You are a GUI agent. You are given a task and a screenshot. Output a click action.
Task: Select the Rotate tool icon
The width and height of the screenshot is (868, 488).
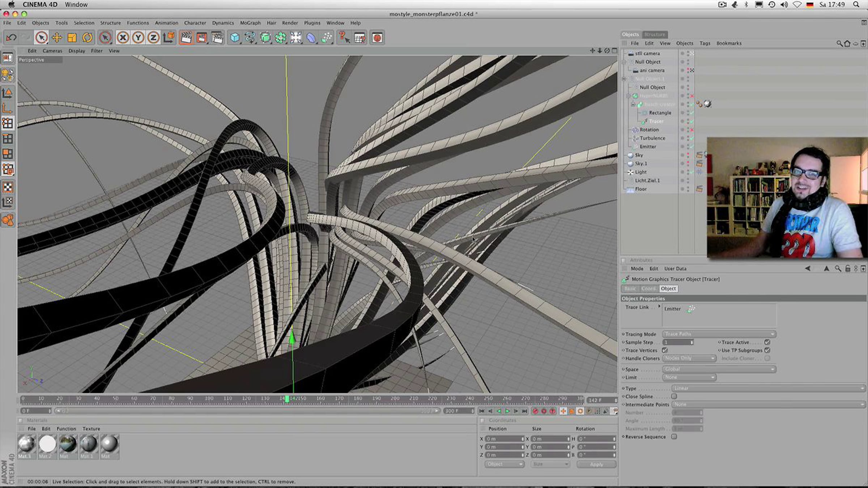(87, 38)
